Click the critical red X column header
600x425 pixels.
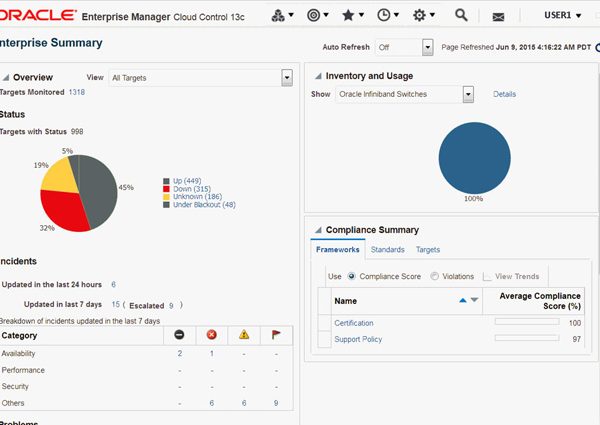click(211, 335)
